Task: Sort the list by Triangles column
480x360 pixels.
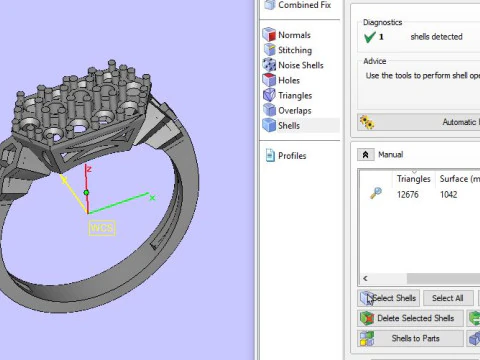Action: tap(414, 179)
